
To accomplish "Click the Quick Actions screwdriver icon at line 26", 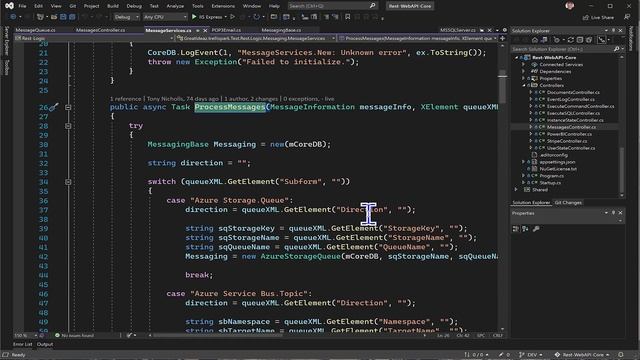I will pyautogui.click(x=53, y=107).
